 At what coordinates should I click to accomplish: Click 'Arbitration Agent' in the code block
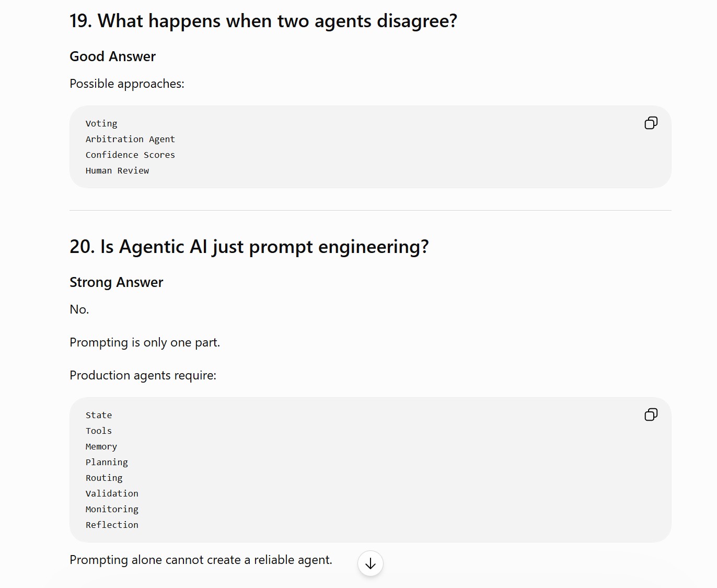[x=130, y=139]
